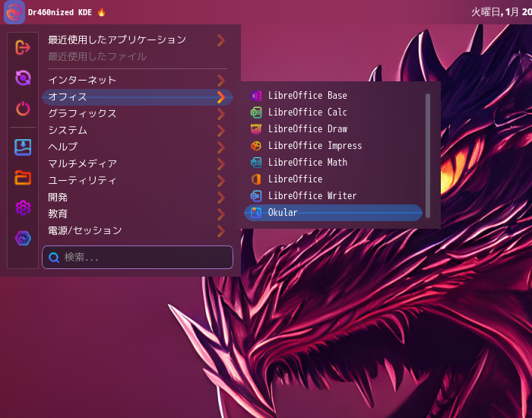This screenshot has width=532, height=418.
Task: Select the ヘルプ category
Action: (138, 147)
